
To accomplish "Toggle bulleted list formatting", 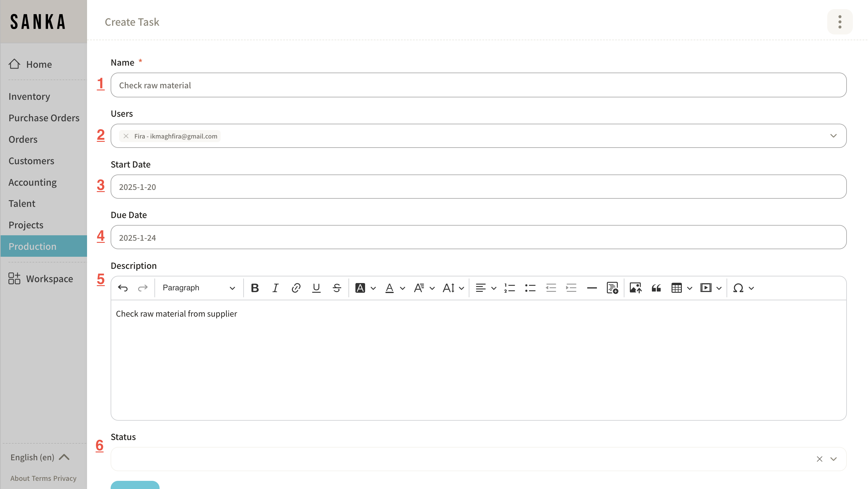I will (x=530, y=288).
